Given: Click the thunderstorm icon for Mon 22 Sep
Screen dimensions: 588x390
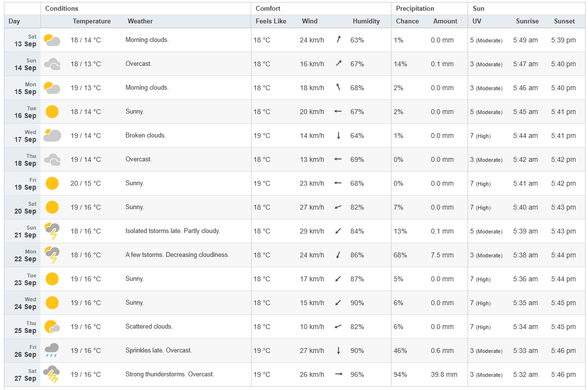Looking at the screenshot, I should click(52, 255).
